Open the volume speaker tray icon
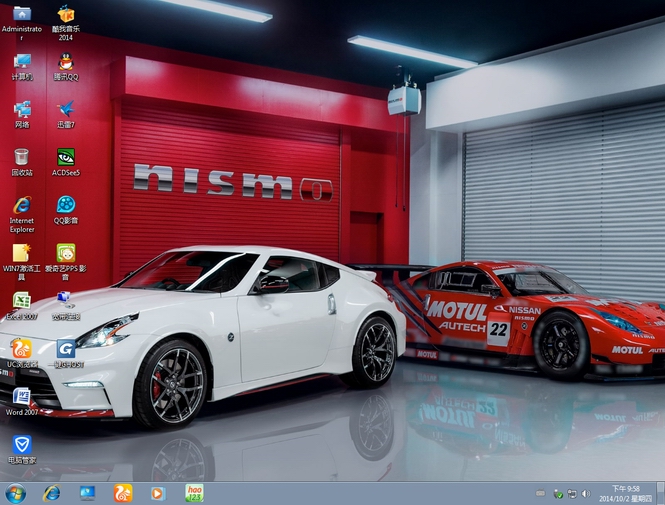This screenshot has width=665, height=505. tap(586, 494)
